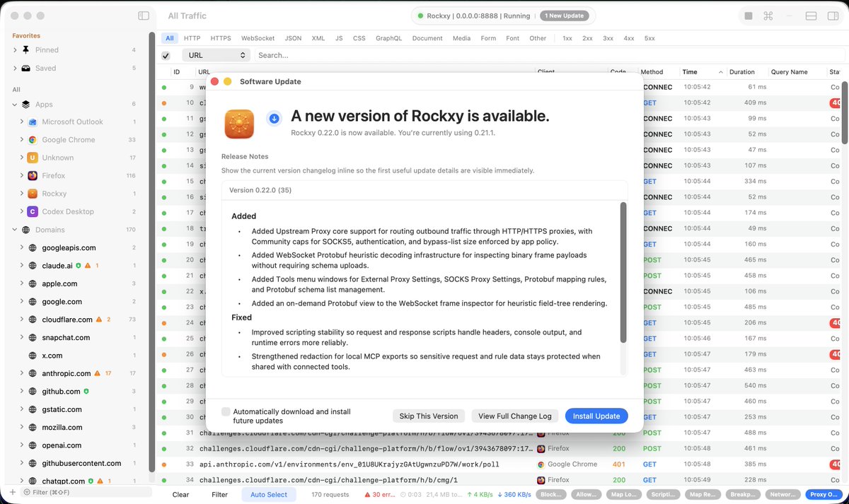The width and height of the screenshot is (849, 504).
Task: Click the purple Codex Desktop icon
Action: [33, 211]
